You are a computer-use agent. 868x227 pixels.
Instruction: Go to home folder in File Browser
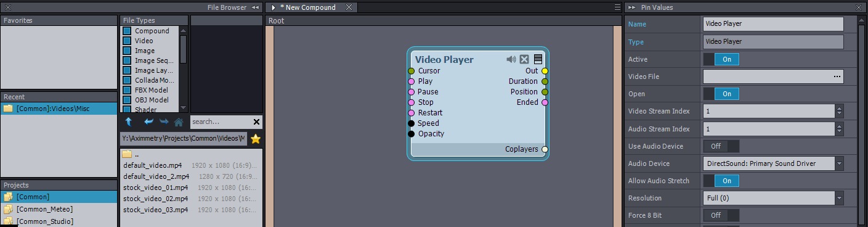tap(178, 122)
